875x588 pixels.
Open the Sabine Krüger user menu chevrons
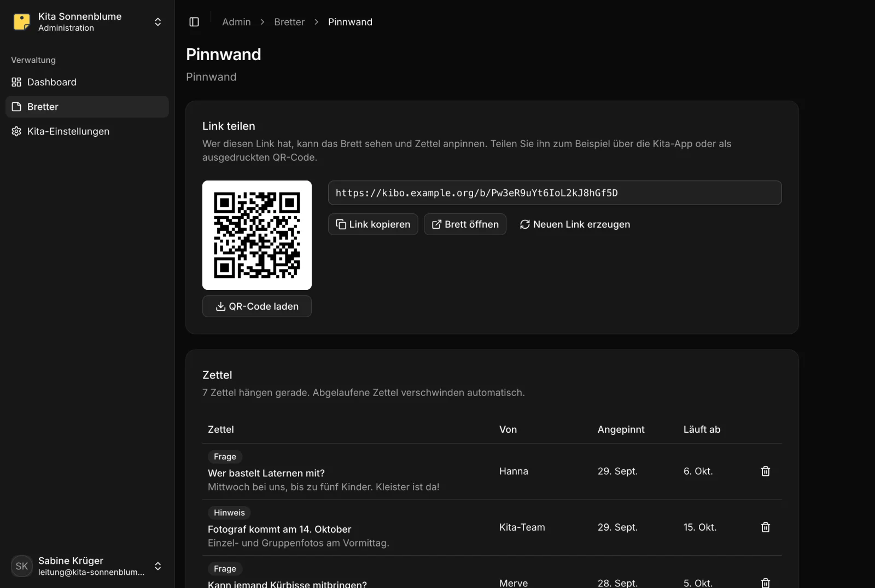(158, 566)
